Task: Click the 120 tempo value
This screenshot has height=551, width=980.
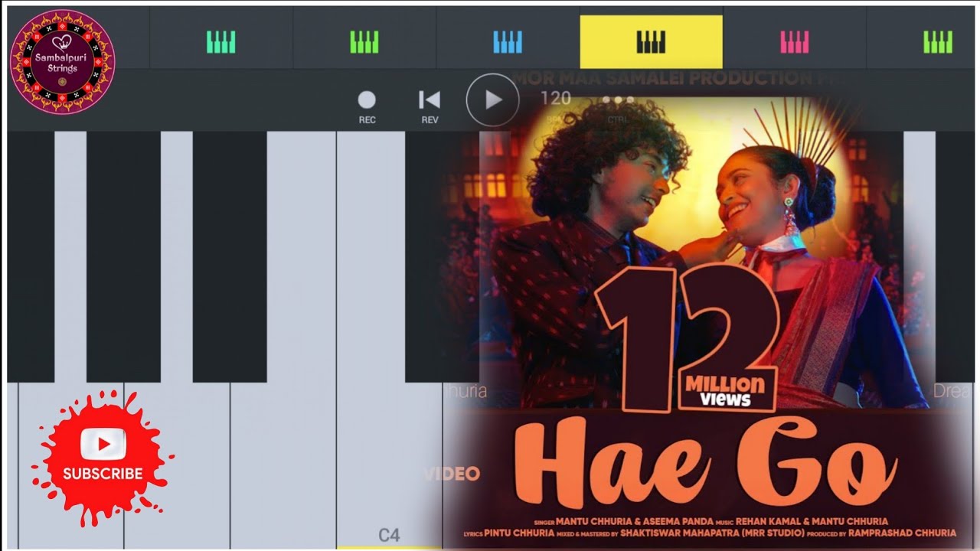Action: point(555,98)
